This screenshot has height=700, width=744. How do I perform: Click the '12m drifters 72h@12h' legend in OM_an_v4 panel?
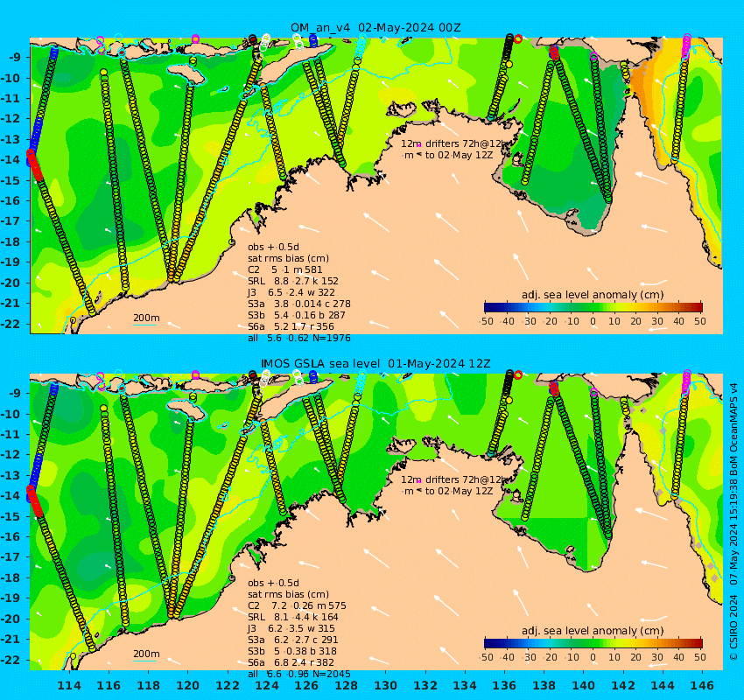coord(454,143)
